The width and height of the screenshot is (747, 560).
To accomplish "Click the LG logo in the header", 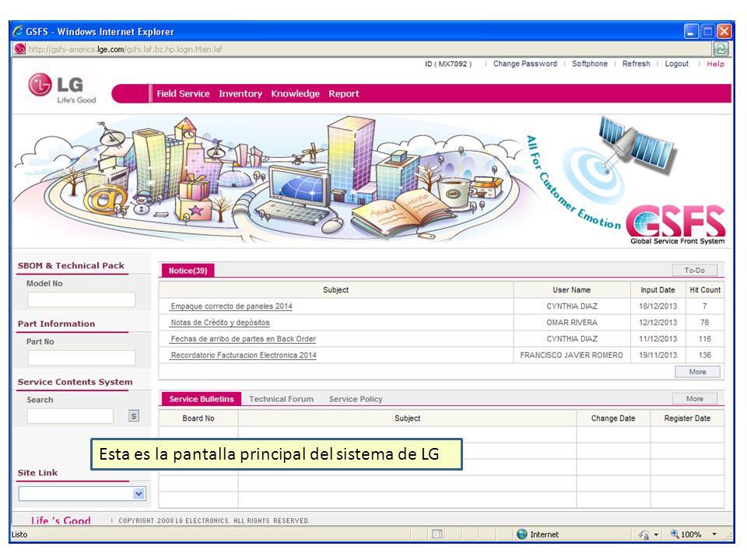I will click(x=62, y=88).
